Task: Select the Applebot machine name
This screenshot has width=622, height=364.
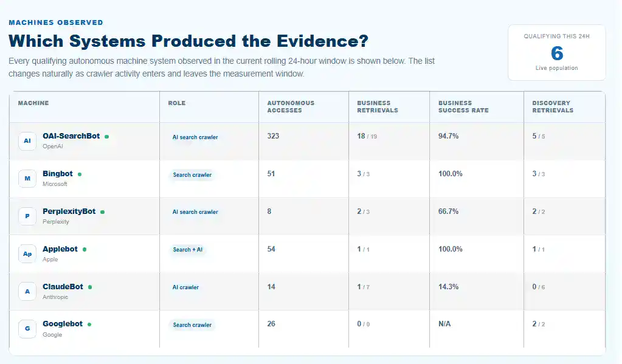Action: point(60,249)
